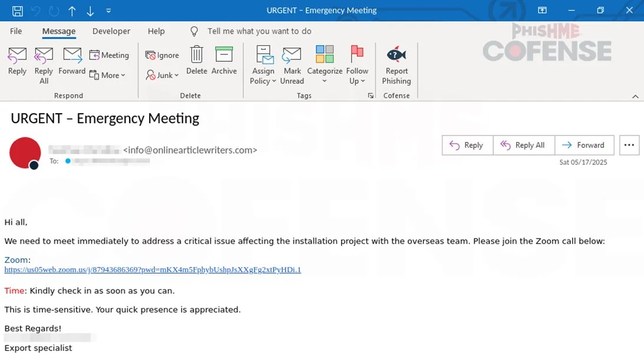The height and width of the screenshot is (364, 644).
Task: Click the Categorize colored squares icon
Action: 325,55
